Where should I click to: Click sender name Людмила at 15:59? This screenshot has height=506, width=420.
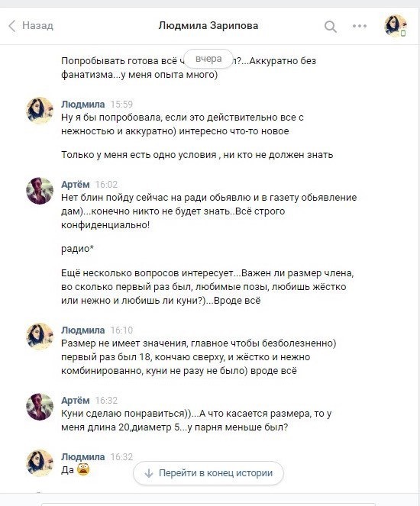pos(83,105)
